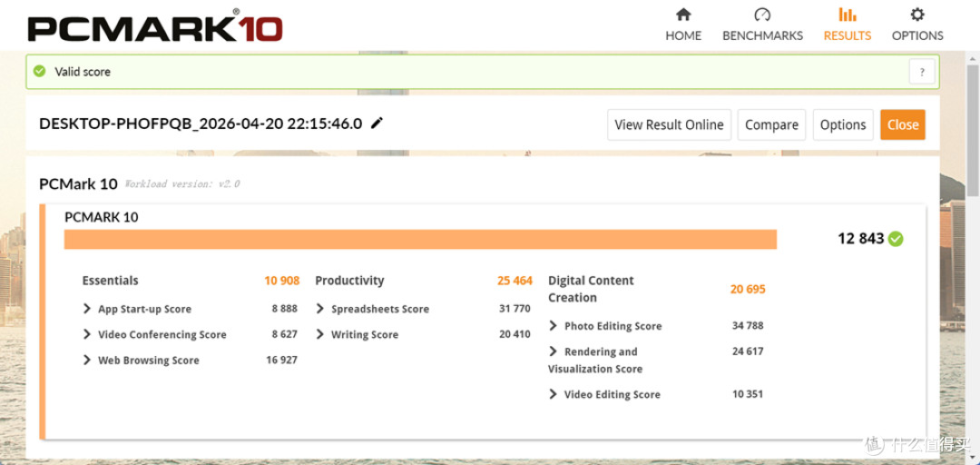Expand Video Conferencing Score

pyautogui.click(x=87, y=334)
